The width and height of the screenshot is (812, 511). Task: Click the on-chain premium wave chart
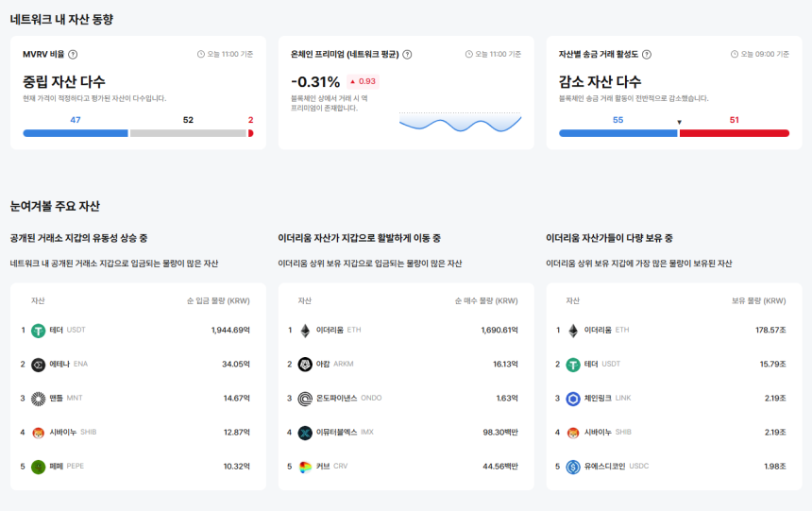coord(460,122)
